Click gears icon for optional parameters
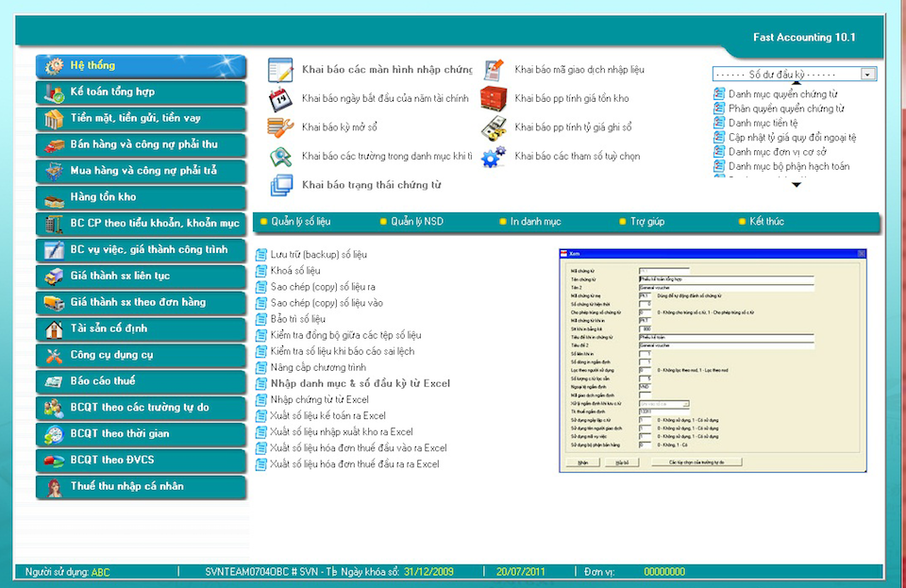The height and width of the screenshot is (588, 906). pyautogui.click(x=494, y=156)
